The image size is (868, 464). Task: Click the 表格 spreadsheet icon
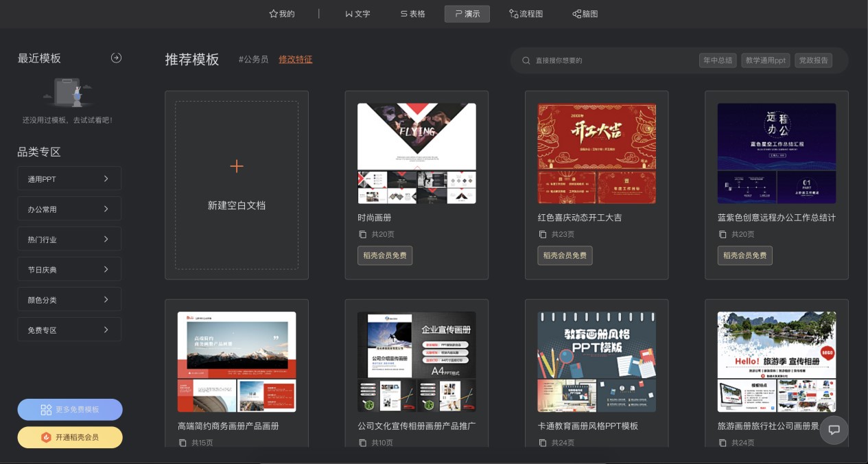click(404, 14)
